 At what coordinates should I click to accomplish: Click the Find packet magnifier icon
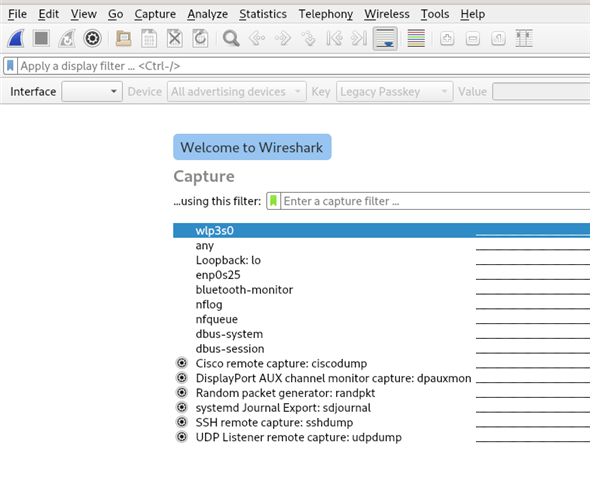tap(231, 38)
